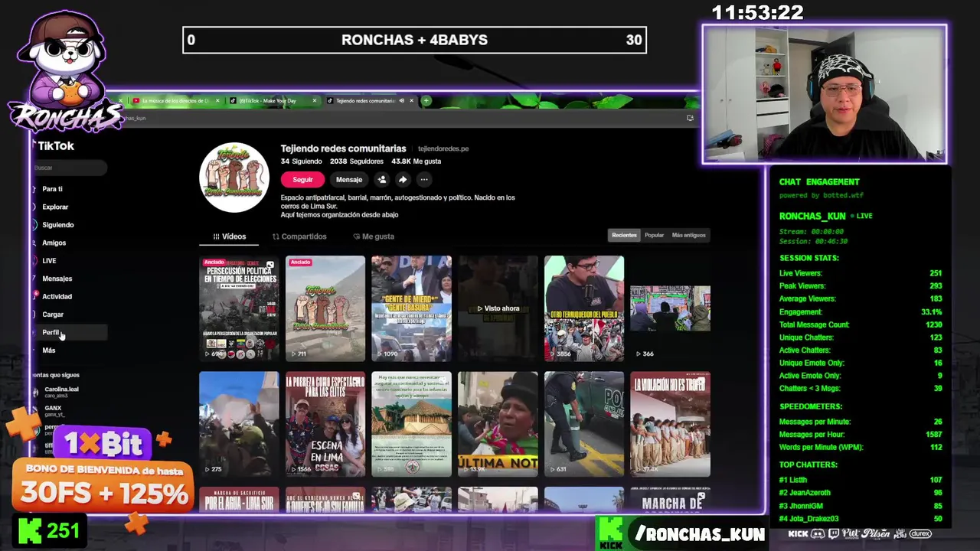This screenshot has height=551, width=980.
Task: Select the Popular sort option
Action: point(654,236)
